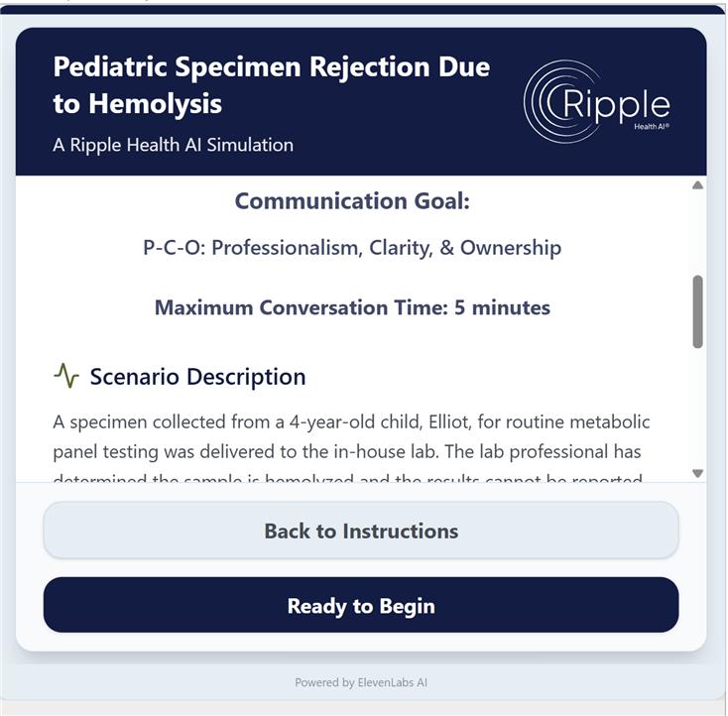Click the small Health AI logo label

click(652, 126)
